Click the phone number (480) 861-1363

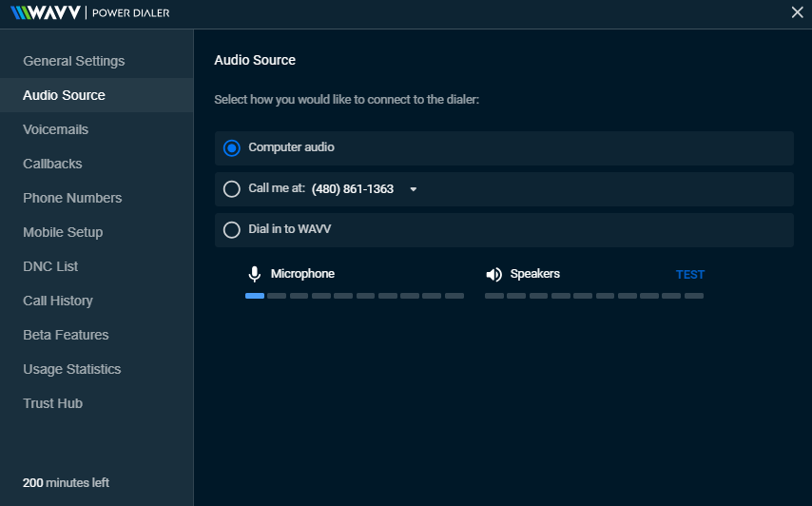click(352, 189)
